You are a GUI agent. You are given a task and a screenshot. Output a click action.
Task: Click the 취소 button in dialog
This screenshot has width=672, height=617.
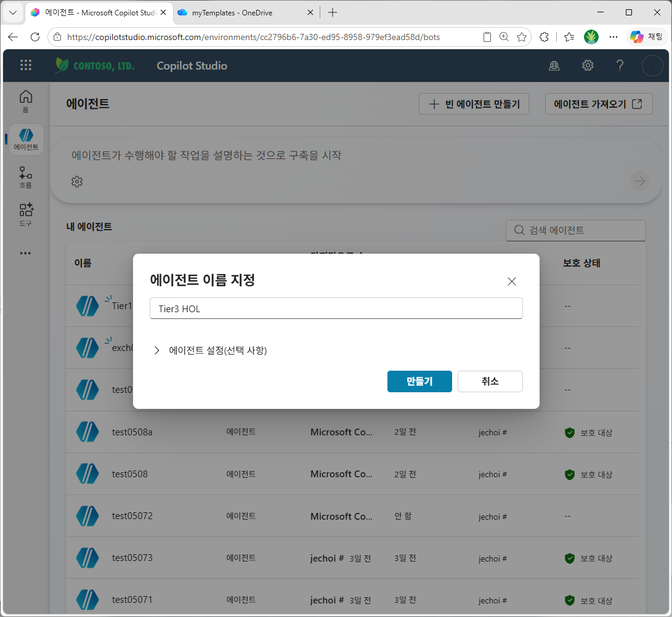[490, 381]
